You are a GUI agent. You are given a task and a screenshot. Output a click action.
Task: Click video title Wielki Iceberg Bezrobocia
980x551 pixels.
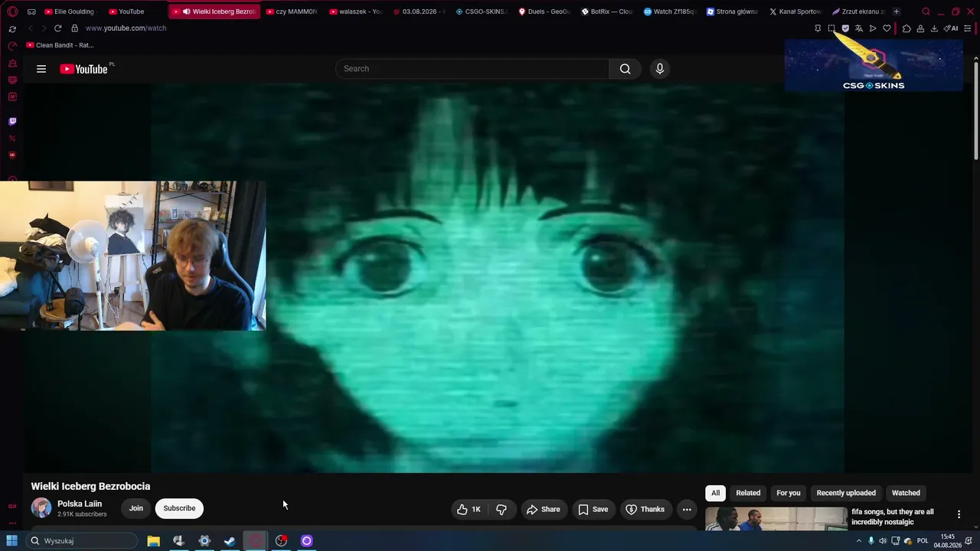(90, 486)
